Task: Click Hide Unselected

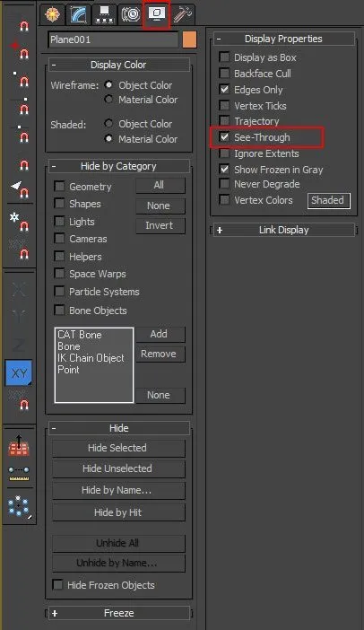Action: click(x=118, y=468)
